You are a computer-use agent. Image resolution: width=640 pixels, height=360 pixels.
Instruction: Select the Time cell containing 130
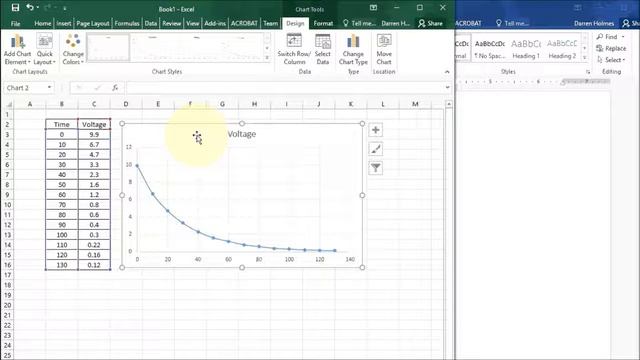coord(62,265)
